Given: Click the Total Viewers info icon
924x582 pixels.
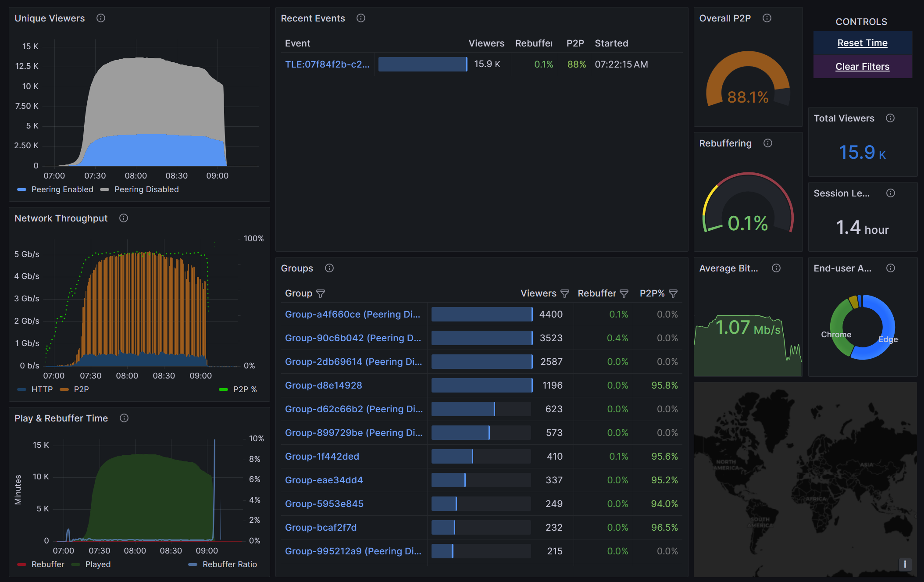Looking at the screenshot, I should (x=890, y=118).
